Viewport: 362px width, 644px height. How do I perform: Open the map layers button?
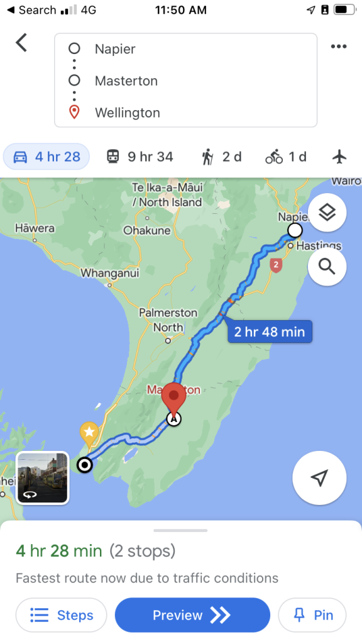click(327, 213)
